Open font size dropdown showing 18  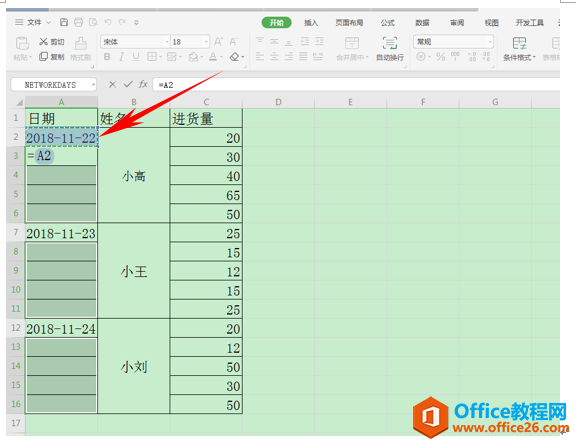pyautogui.click(x=206, y=42)
